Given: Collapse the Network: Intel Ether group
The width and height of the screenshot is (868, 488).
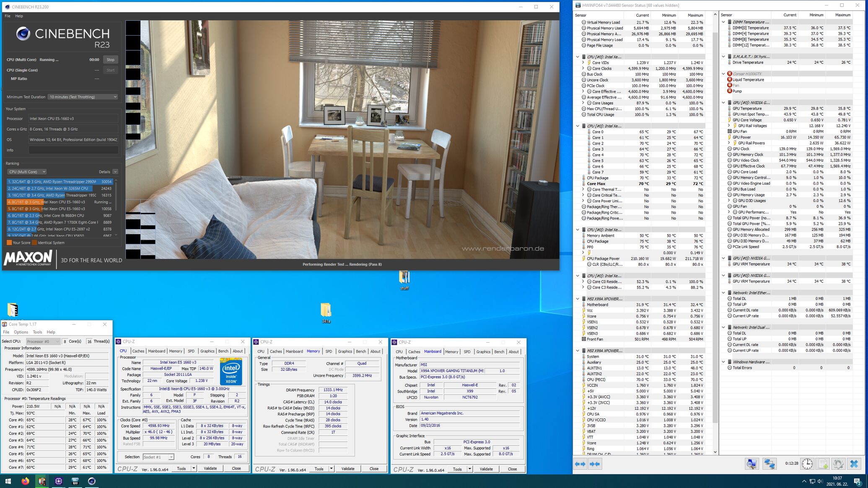Looking at the screenshot, I should click(x=724, y=293).
